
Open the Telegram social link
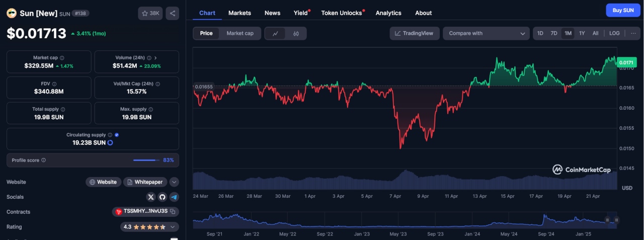174,197
